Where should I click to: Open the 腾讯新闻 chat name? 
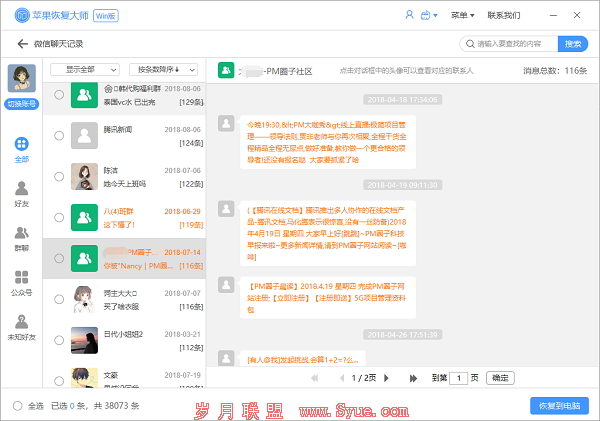(118, 129)
